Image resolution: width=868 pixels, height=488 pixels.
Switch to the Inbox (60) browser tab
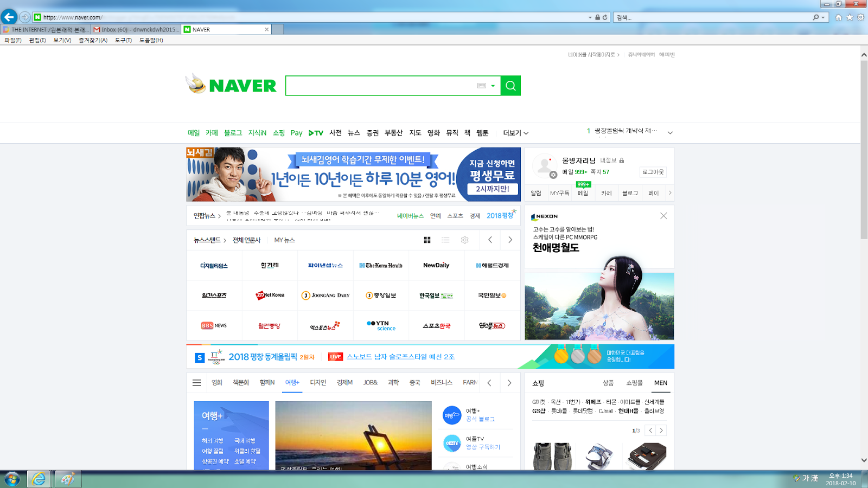tap(136, 30)
